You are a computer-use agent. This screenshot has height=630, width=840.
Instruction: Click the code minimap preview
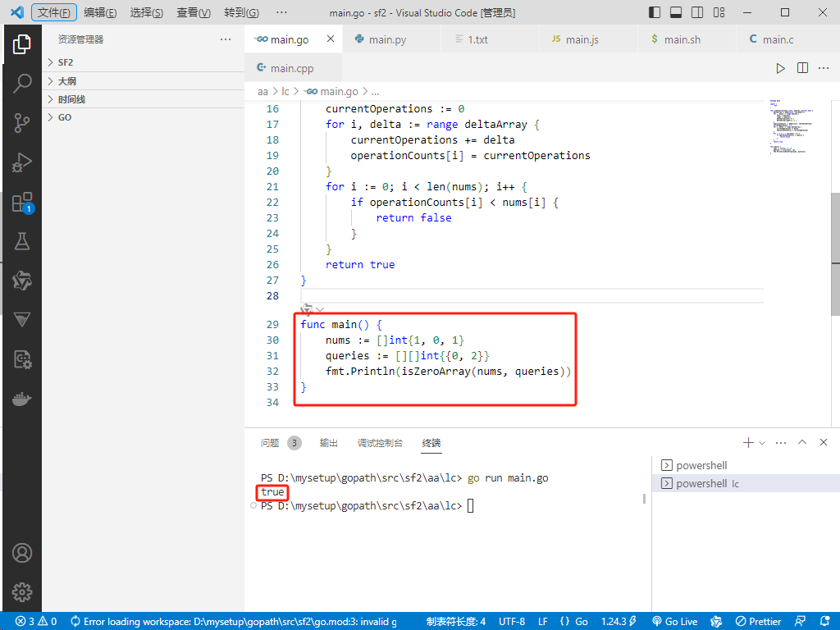pos(792,127)
